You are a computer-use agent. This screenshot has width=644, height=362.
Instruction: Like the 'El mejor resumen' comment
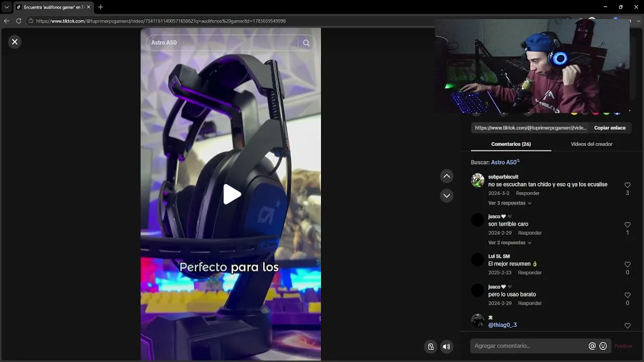[627, 264]
